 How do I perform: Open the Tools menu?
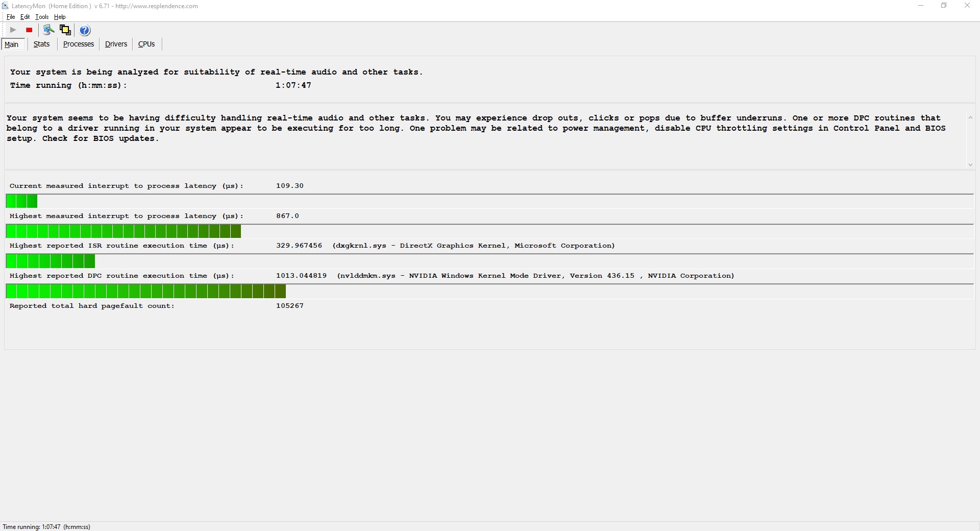pyautogui.click(x=41, y=16)
